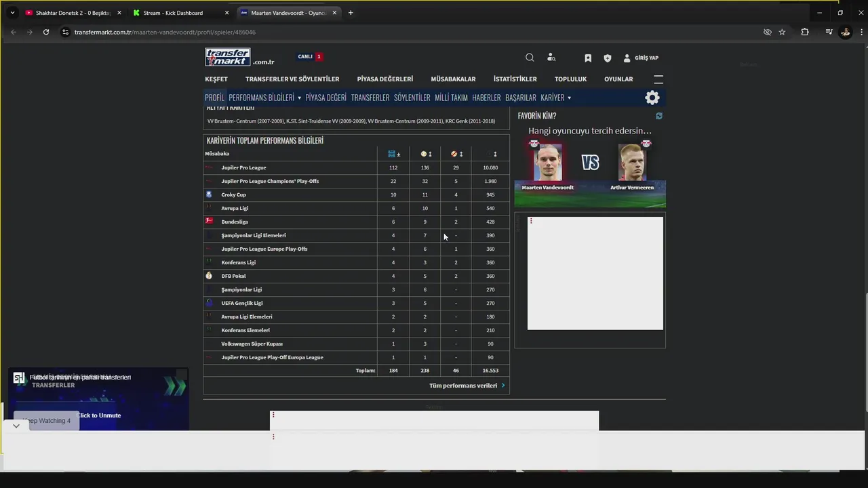
Task: Open the HABERLER tab
Action: coord(486,98)
